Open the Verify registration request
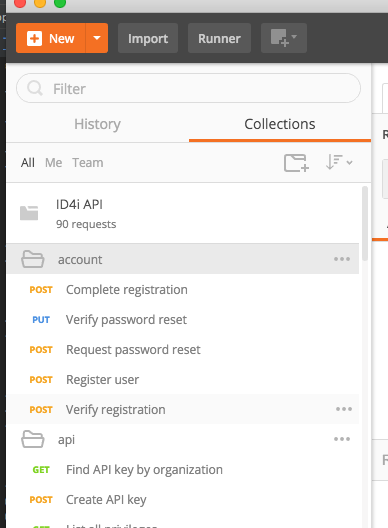 coord(183,409)
